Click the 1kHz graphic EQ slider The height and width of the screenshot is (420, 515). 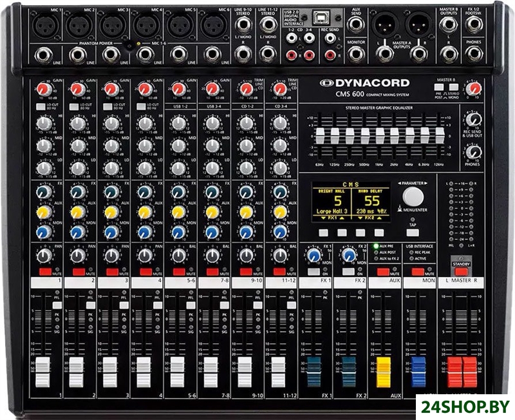click(x=380, y=136)
